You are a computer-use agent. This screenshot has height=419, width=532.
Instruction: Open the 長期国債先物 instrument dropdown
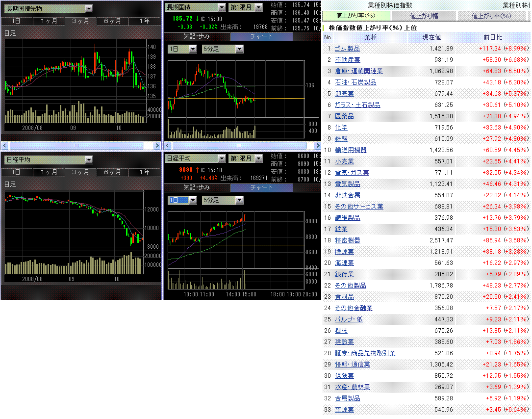tap(88, 9)
